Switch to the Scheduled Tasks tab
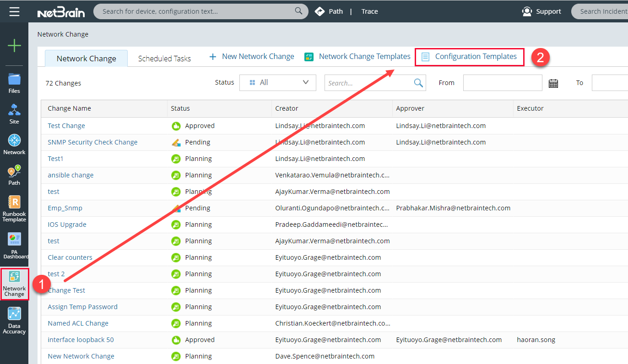Screen dimensions: 628x364 pos(164,59)
